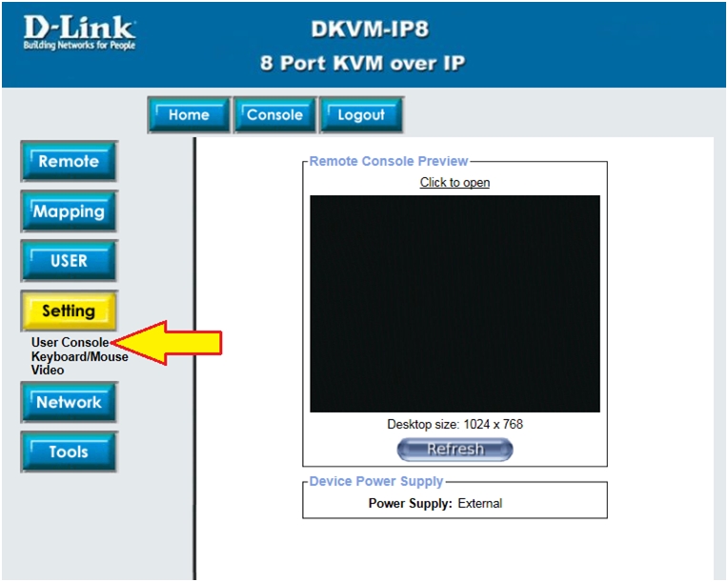Select the Mapping sidebar button

pyautogui.click(x=69, y=211)
